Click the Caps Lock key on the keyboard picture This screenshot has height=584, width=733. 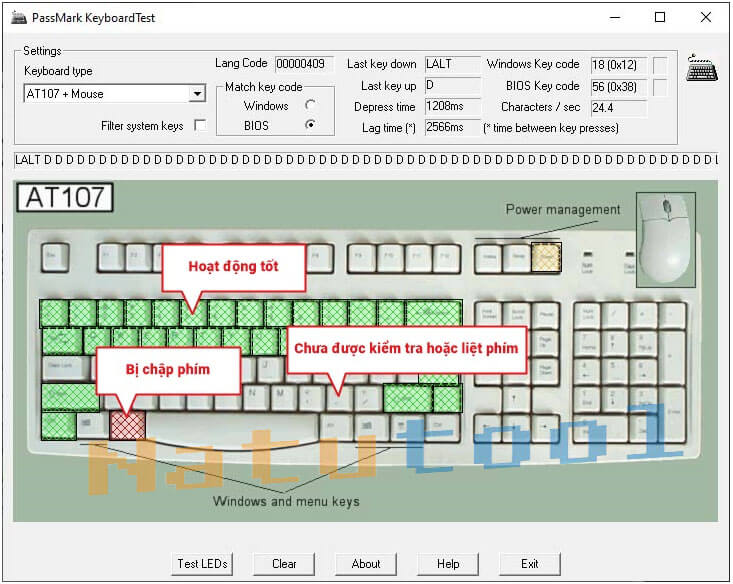[x=66, y=369]
